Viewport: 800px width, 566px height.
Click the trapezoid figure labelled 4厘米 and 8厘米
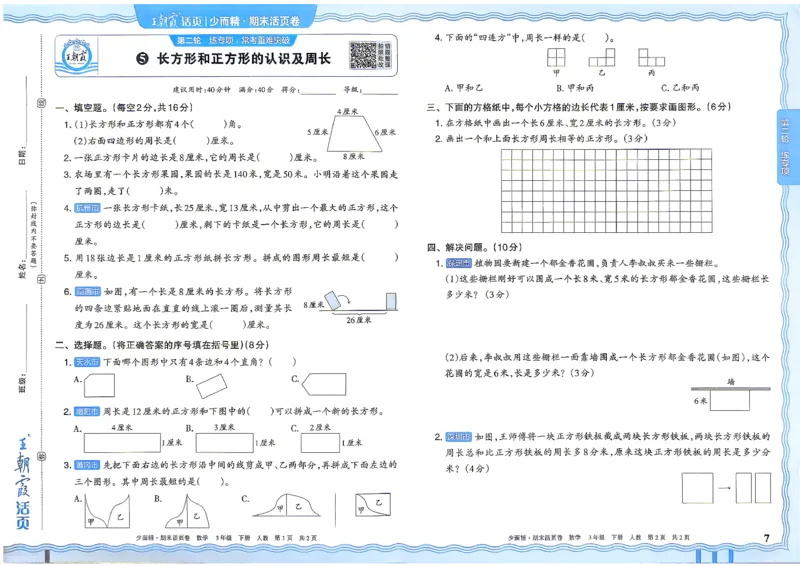tap(355, 135)
